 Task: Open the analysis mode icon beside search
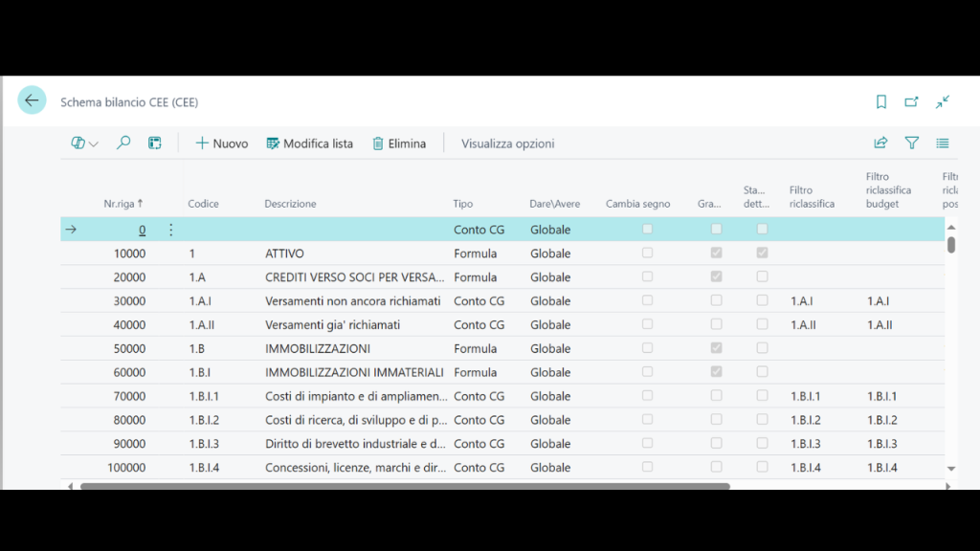coord(154,143)
